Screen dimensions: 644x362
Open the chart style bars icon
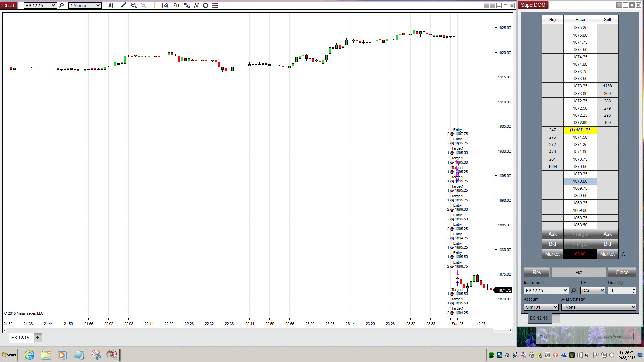point(111,5)
